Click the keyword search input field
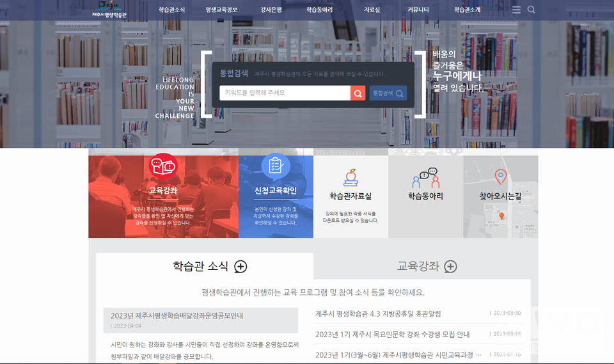614x364 pixels. (x=285, y=93)
